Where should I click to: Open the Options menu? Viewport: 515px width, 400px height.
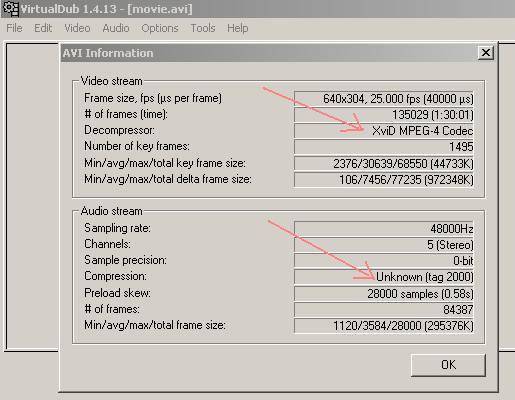point(160,28)
